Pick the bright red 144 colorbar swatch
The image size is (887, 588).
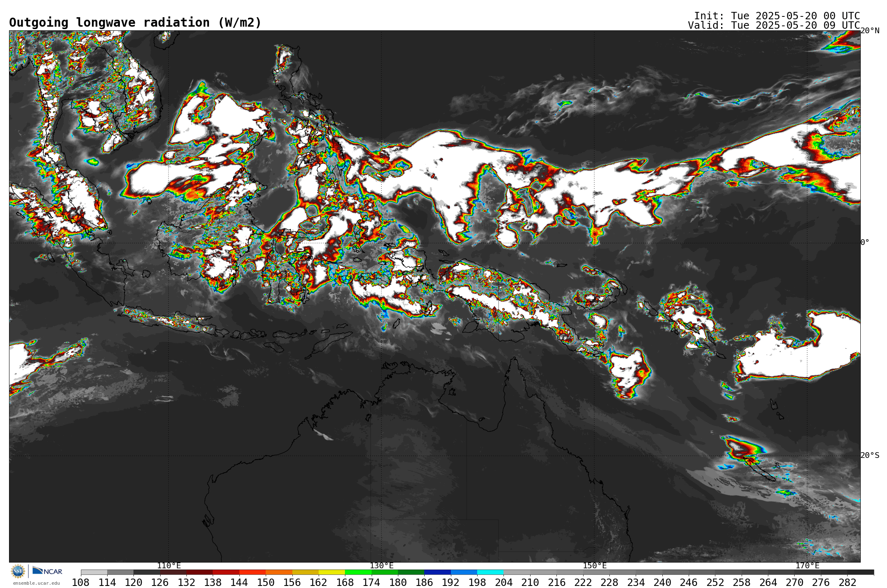pos(252,572)
